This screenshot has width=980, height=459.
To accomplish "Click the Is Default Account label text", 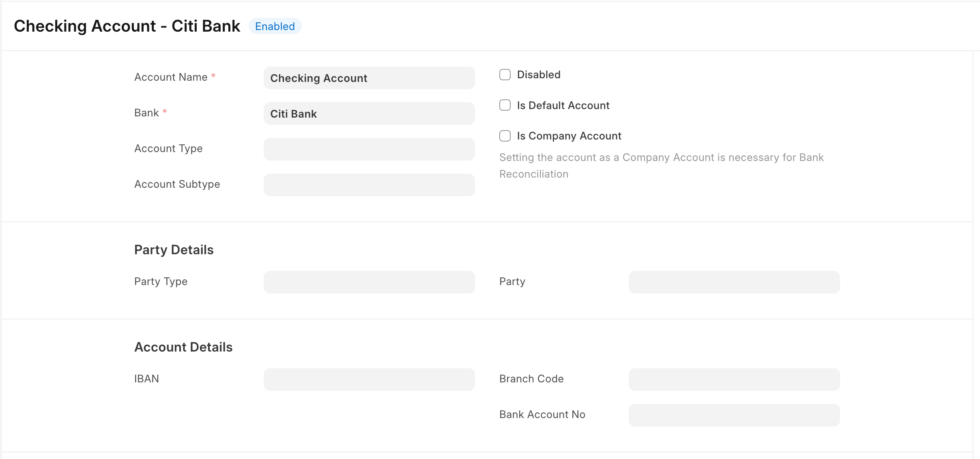I will [563, 105].
